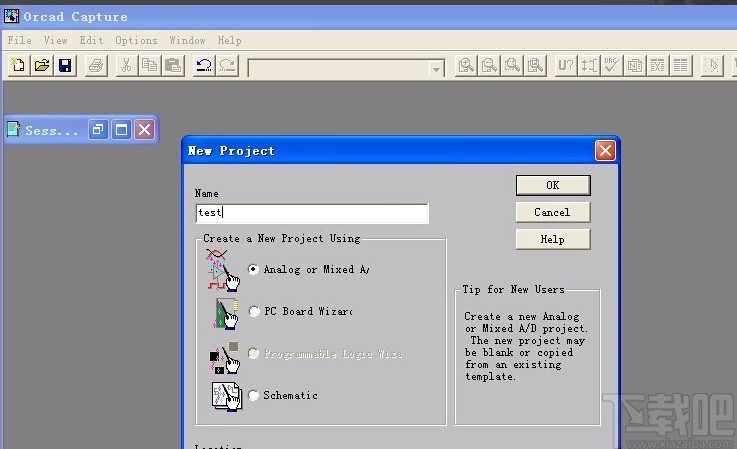Open the Help menu

[229, 40]
